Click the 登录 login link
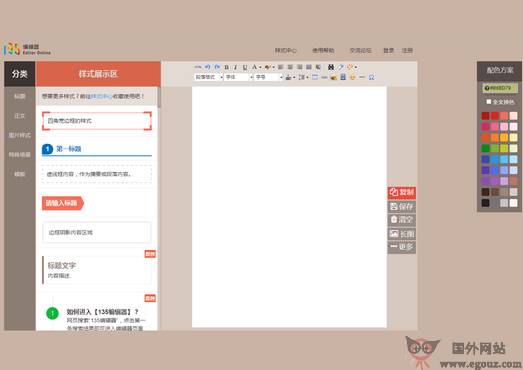Viewport: 523px width, 370px height. [389, 50]
